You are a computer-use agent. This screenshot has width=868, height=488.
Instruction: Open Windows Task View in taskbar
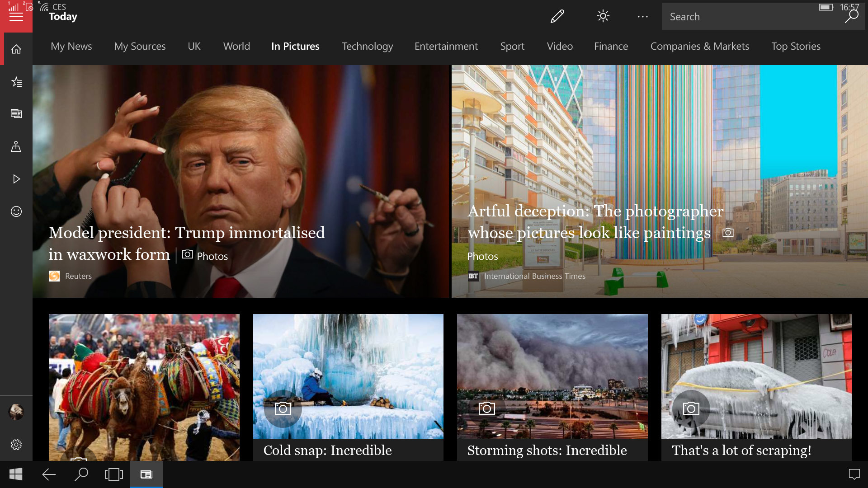[x=114, y=474]
